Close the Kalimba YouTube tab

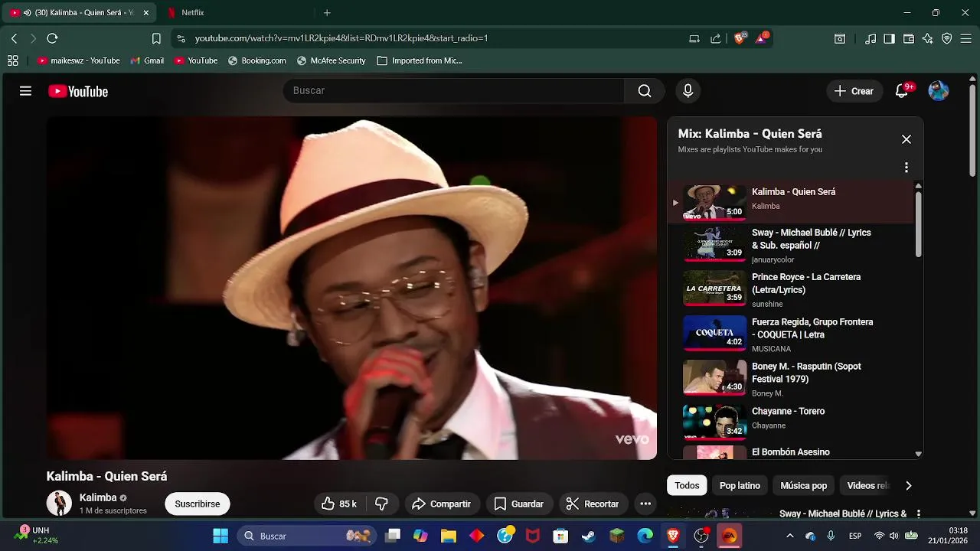coord(145,12)
